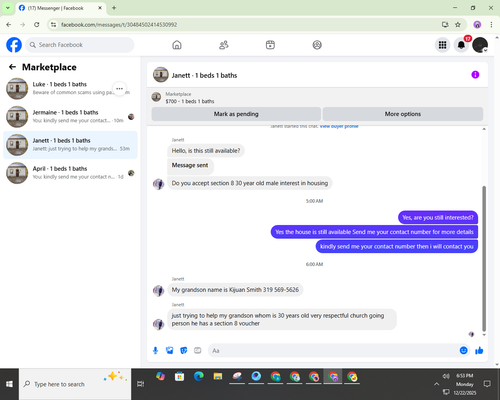Show hidden system tray icons chevron

[436, 384]
